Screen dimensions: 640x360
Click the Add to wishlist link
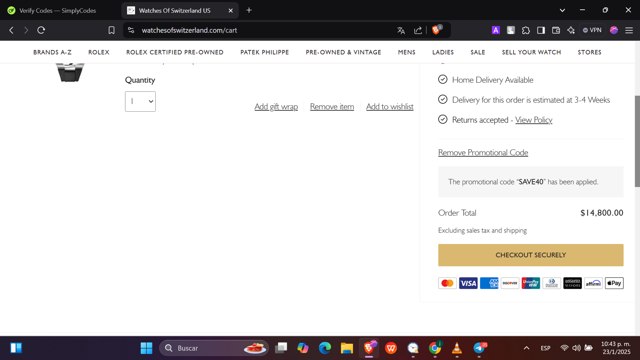click(390, 107)
